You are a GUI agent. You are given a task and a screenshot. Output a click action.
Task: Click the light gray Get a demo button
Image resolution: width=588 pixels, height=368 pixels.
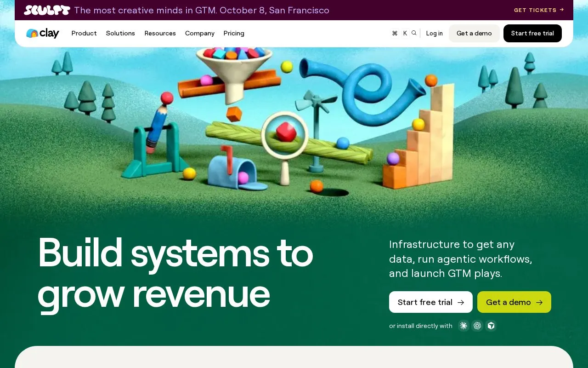point(474,33)
